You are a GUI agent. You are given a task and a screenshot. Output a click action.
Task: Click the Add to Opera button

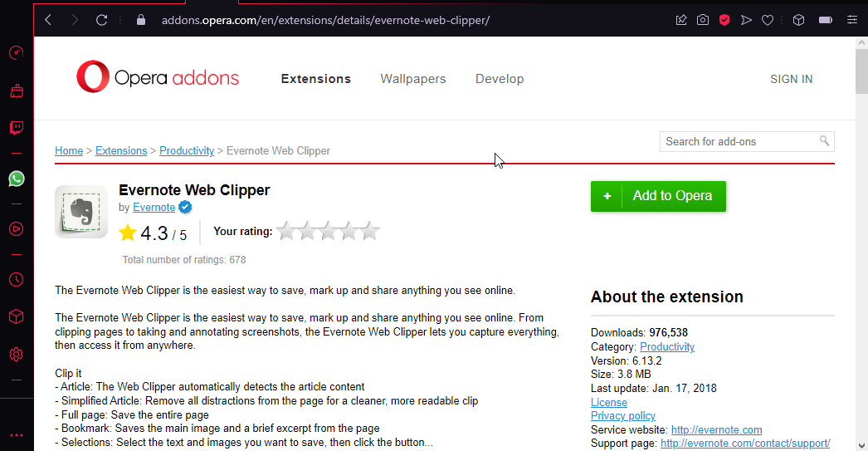point(658,196)
